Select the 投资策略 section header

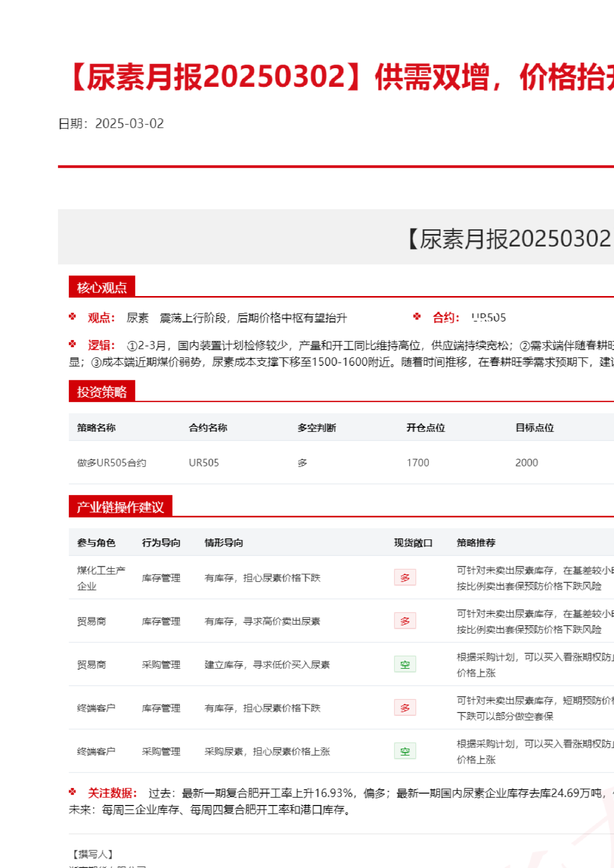point(102,391)
